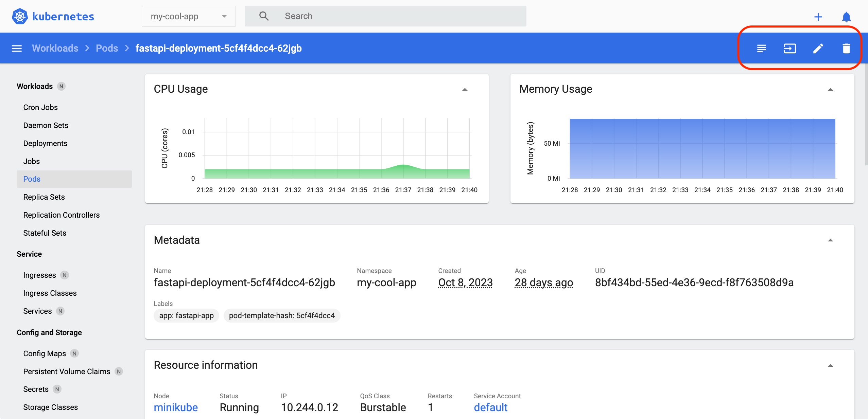
Task: Collapse Resource information section
Action: tap(830, 365)
